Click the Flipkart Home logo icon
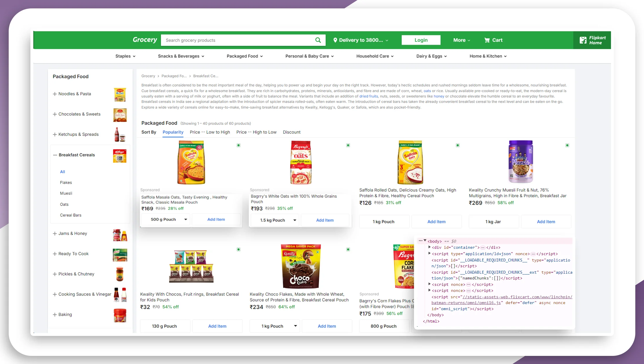Screen dimensions: 644x364 click(x=583, y=40)
